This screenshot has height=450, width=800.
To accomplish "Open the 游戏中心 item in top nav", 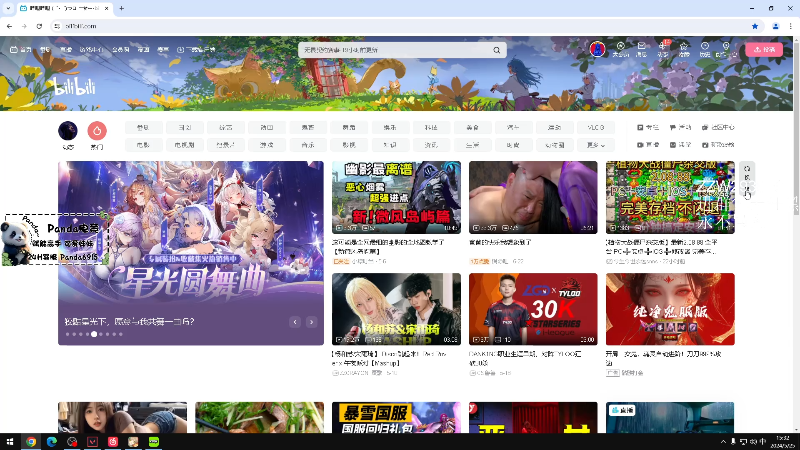I will pos(91,49).
